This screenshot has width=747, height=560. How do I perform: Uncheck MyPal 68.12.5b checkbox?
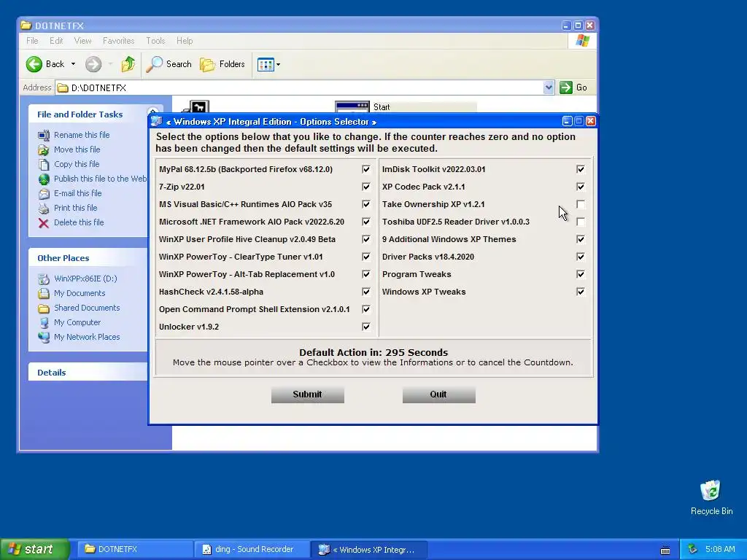[366, 169]
